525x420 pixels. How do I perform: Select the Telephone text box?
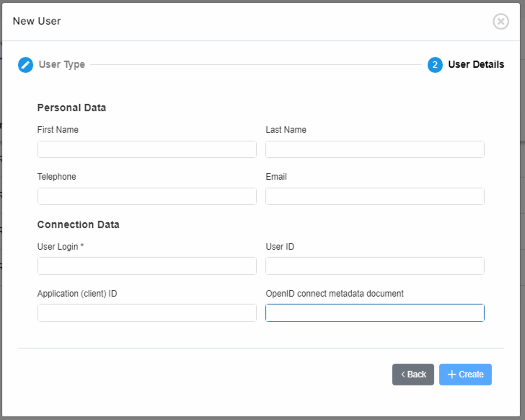(x=147, y=196)
